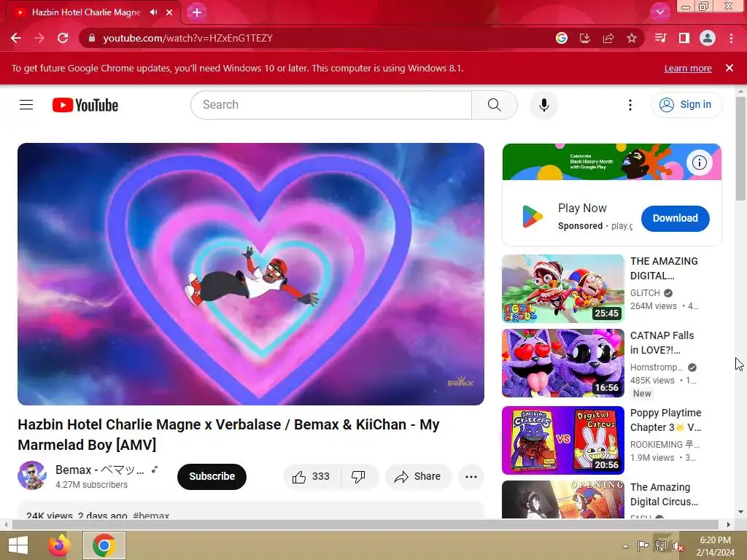Subscribe to the Bemax channel
This screenshot has height=560, width=747.
[212, 476]
